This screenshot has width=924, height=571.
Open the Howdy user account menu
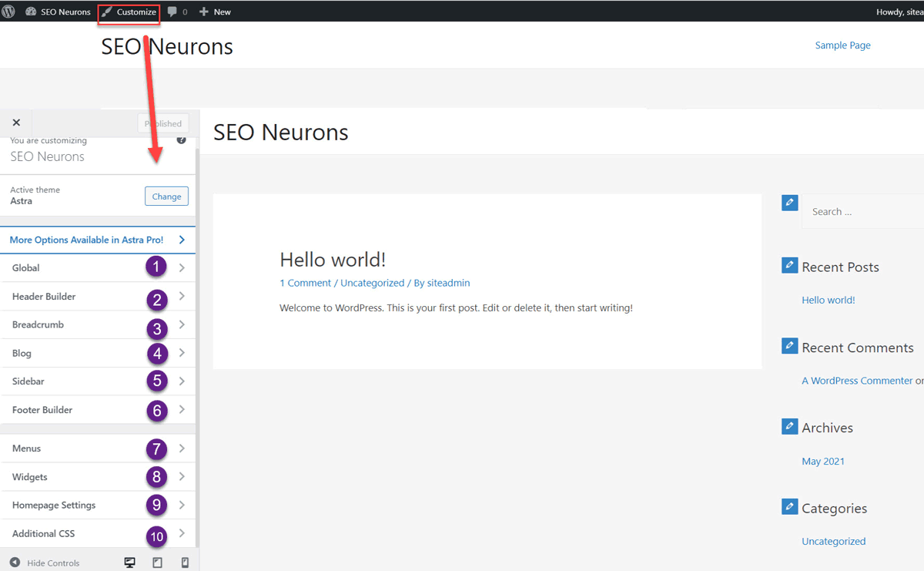point(899,12)
